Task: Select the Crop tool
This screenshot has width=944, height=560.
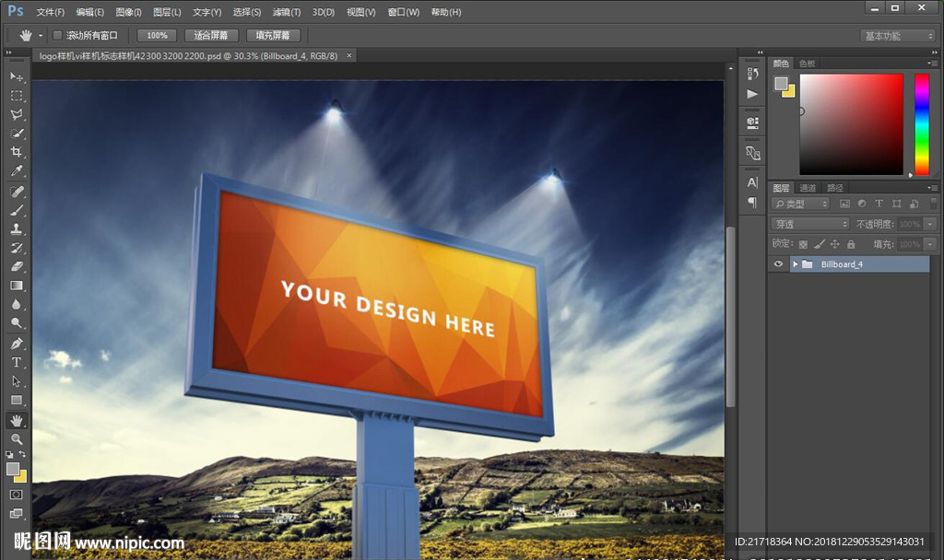Action: click(x=17, y=153)
